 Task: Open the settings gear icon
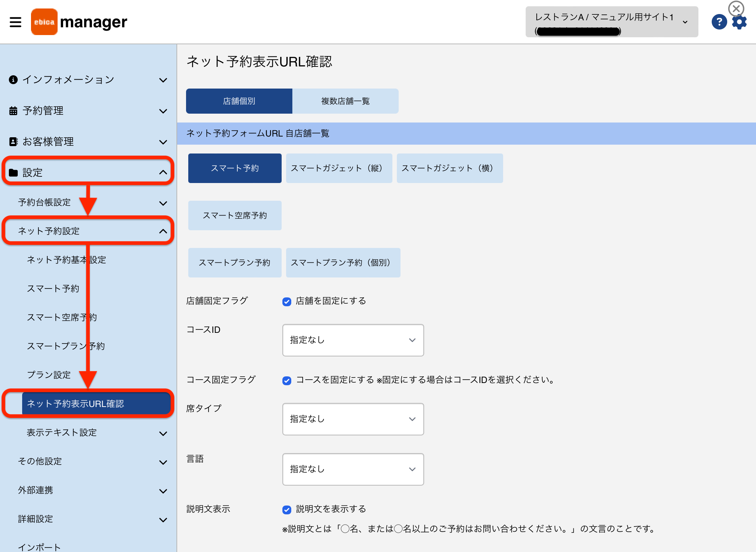pos(739,22)
